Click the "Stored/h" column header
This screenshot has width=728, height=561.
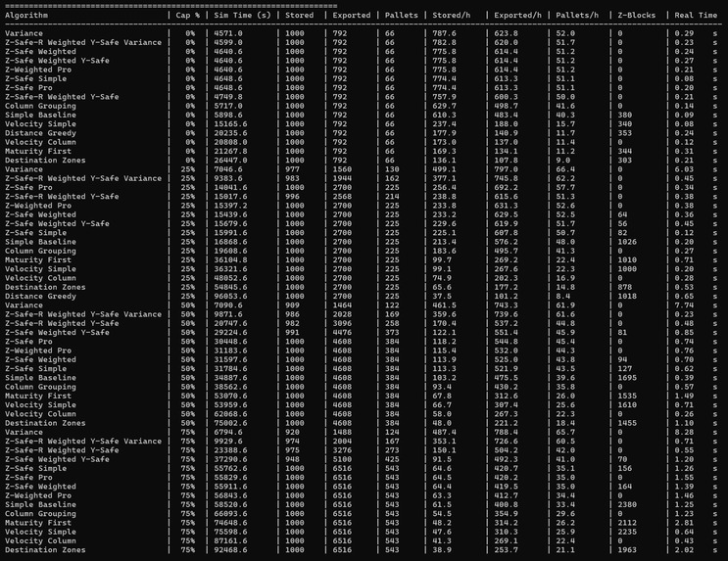click(x=452, y=16)
